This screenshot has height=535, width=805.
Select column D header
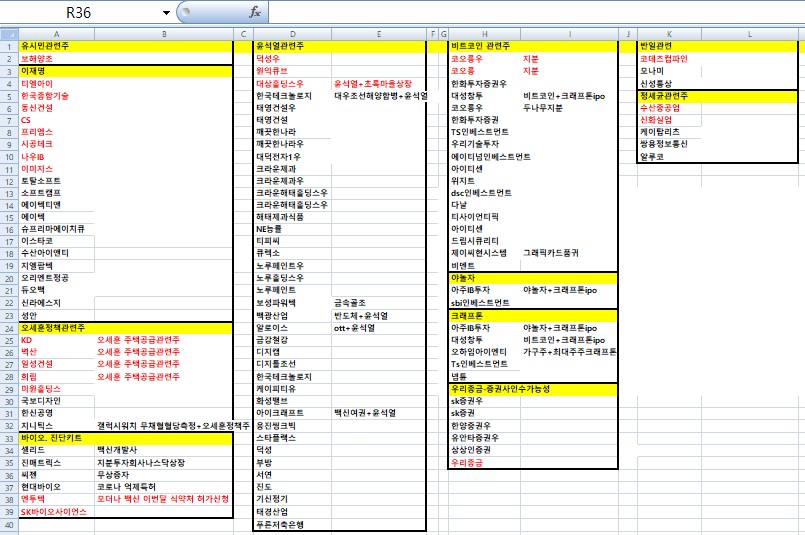(293, 34)
